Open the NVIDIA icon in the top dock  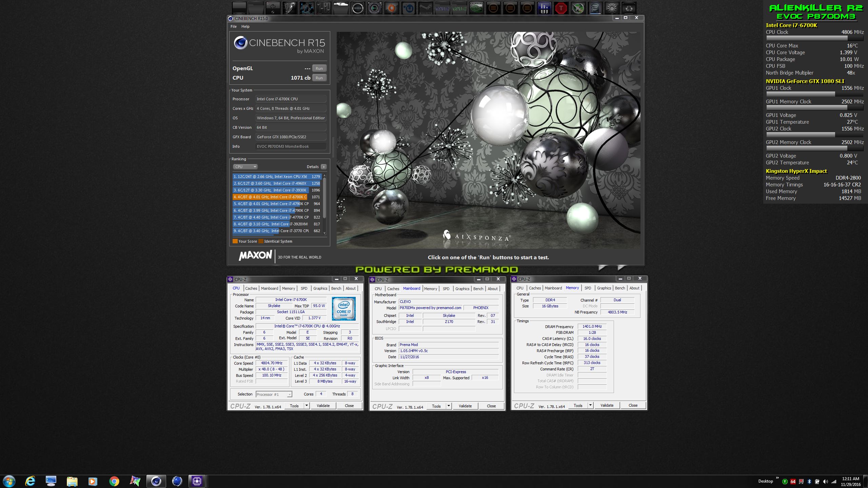pos(476,8)
